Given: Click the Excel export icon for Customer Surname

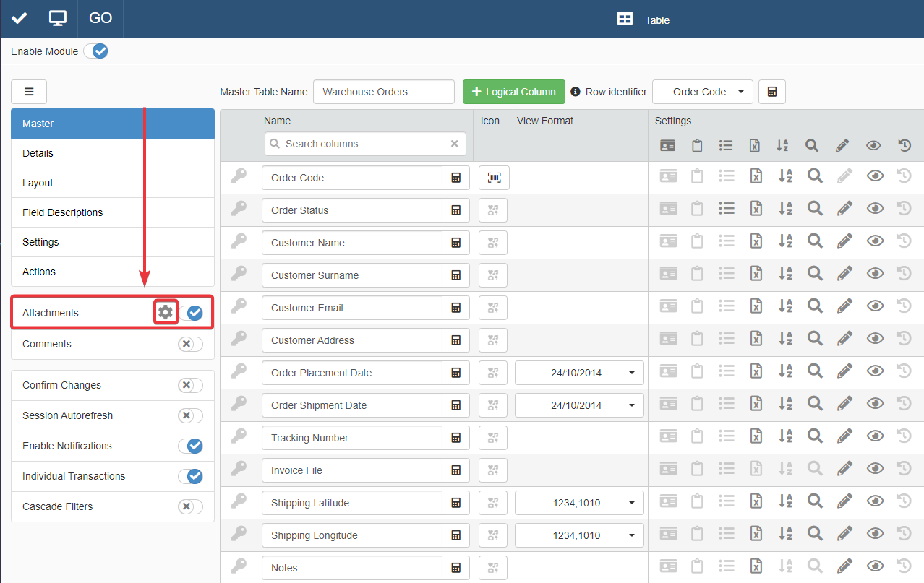Looking at the screenshot, I should (756, 274).
